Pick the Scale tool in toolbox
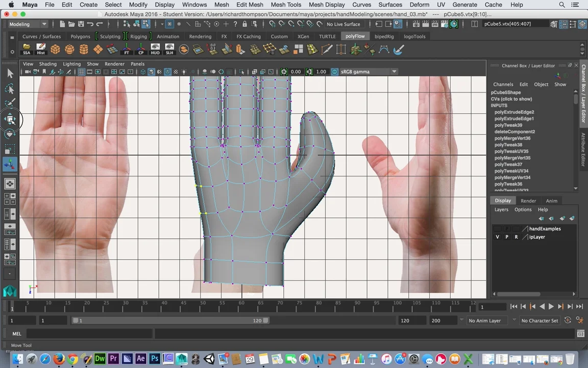Viewport: 588px width, 368px height. pyautogui.click(x=10, y=149)
